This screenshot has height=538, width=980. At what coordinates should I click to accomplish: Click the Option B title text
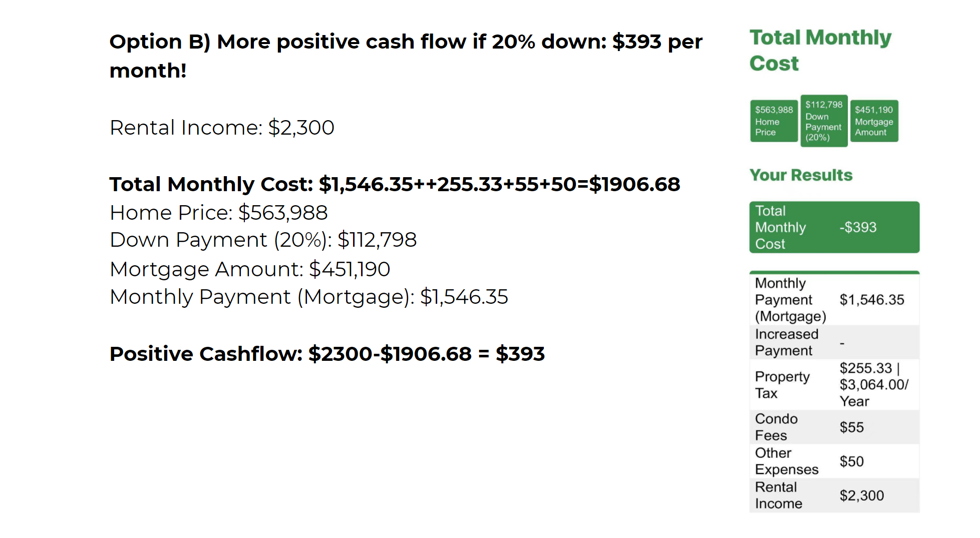coord(406,55)
